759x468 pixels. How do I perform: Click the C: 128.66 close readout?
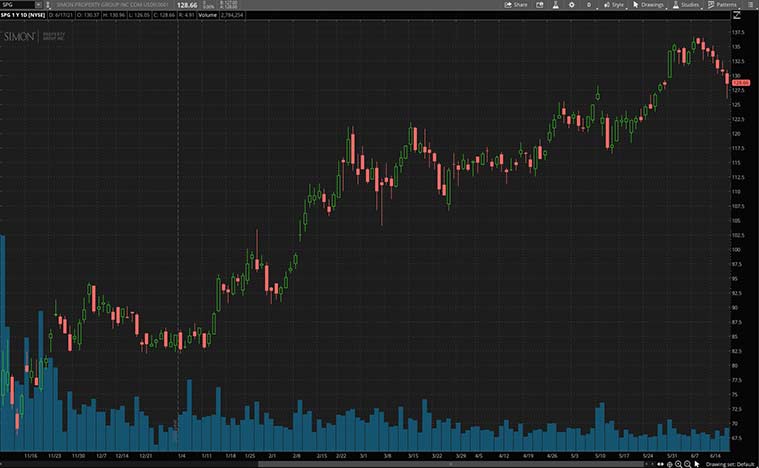(164, 15)
